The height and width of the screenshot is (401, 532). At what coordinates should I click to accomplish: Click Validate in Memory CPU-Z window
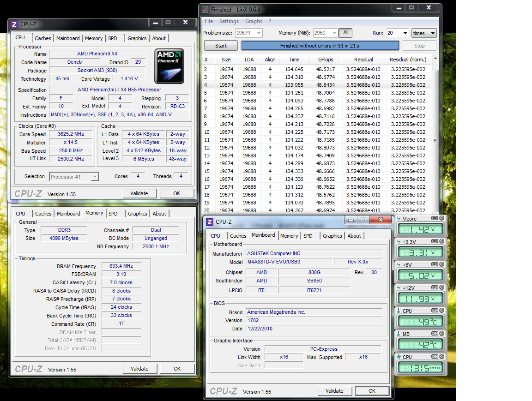tap(139, 369)
